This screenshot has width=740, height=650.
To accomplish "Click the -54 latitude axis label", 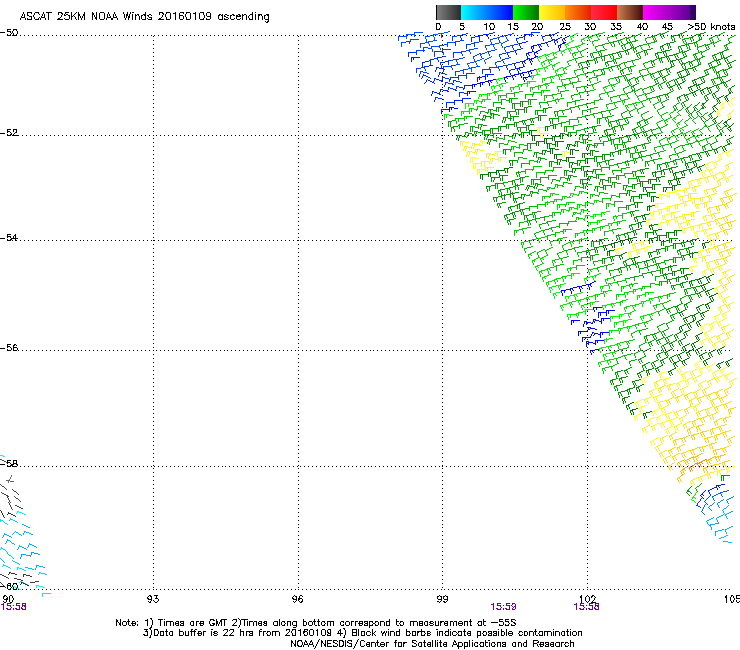I will (x=9, y=237).
